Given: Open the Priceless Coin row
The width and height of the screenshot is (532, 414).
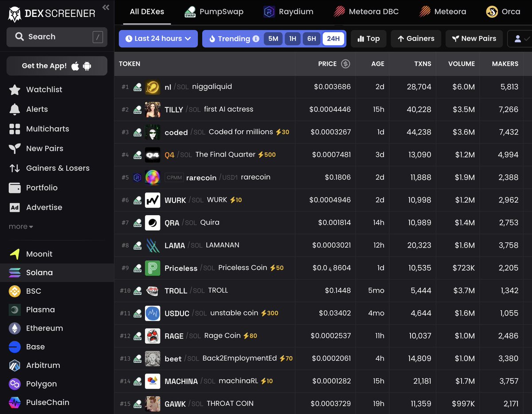Looking at the screenshot, I should pyautogui.click(x=323, y=268).
